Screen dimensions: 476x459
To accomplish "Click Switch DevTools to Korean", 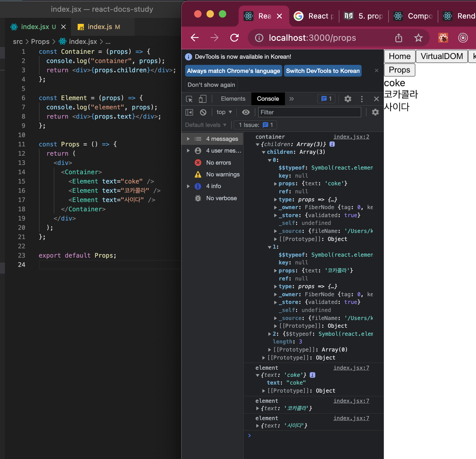I will tap(323, 71).
